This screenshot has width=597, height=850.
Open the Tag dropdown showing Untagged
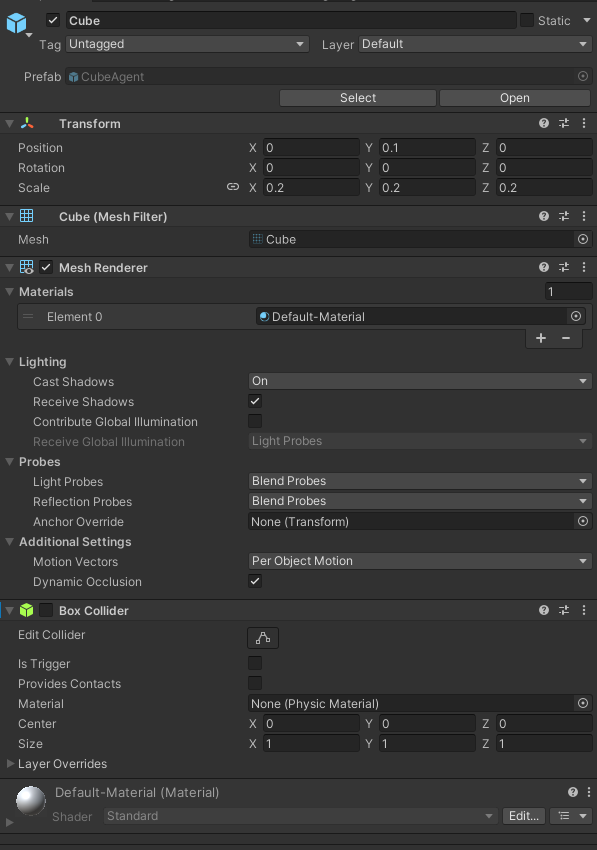pyautogui.click(x=187, y=44)
